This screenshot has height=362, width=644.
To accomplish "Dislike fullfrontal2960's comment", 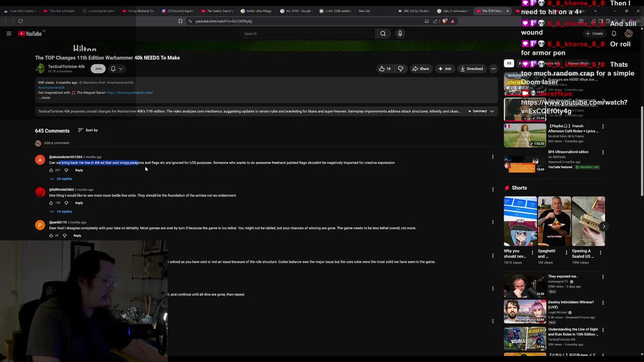I will tap(66, 203).
